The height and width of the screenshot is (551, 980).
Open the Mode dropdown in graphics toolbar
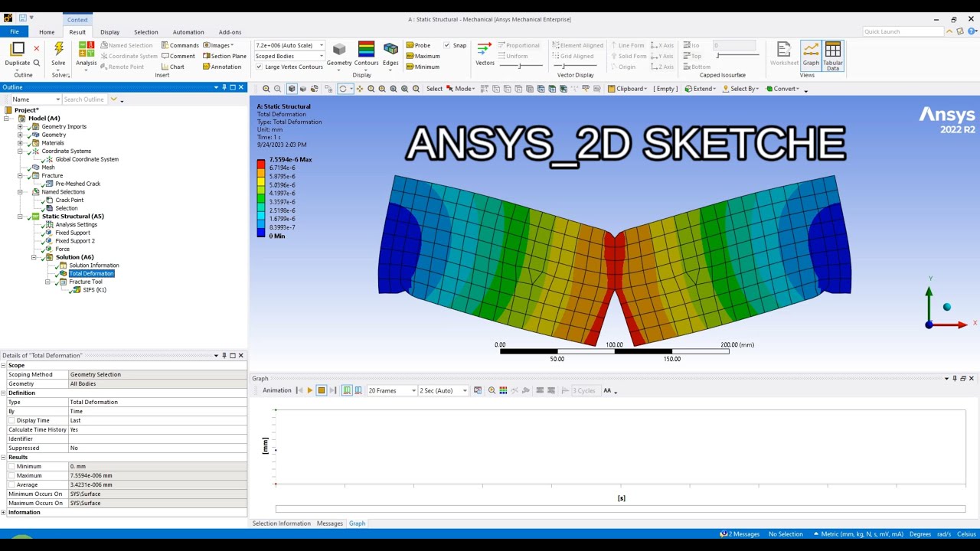(461, 89)
